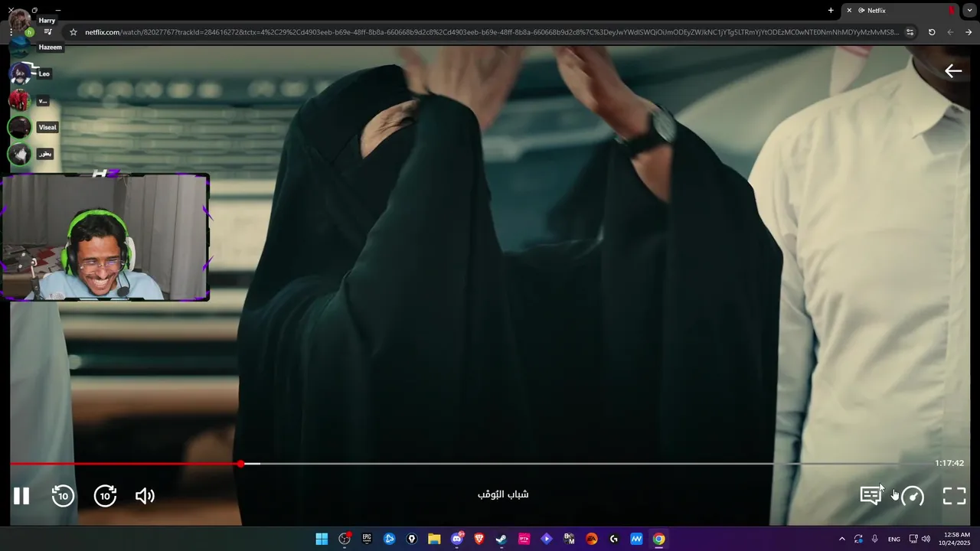Click Leo's avatar in voice overlay

19,73
